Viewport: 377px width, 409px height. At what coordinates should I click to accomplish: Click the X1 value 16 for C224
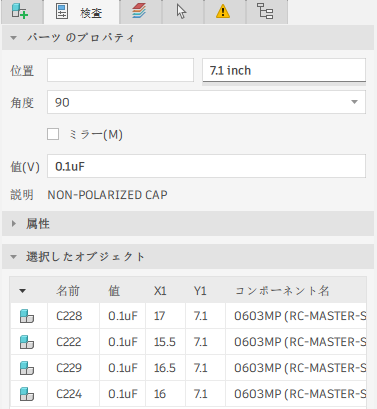click(165, 394)
